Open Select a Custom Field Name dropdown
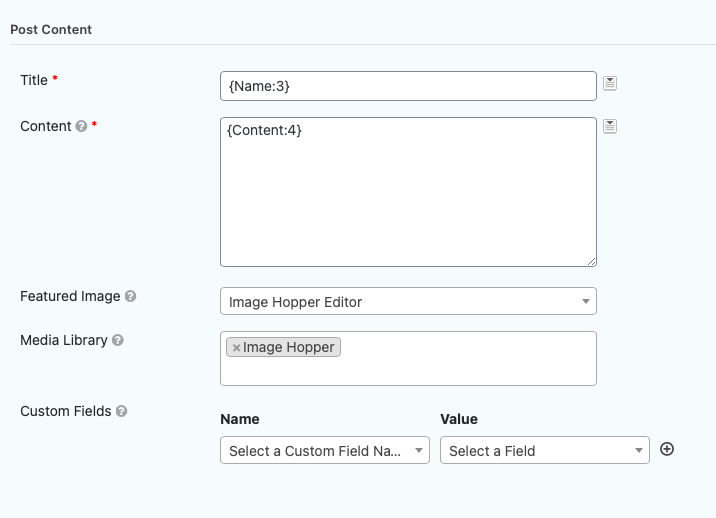The image size is (716, 518). coord(324,451)
